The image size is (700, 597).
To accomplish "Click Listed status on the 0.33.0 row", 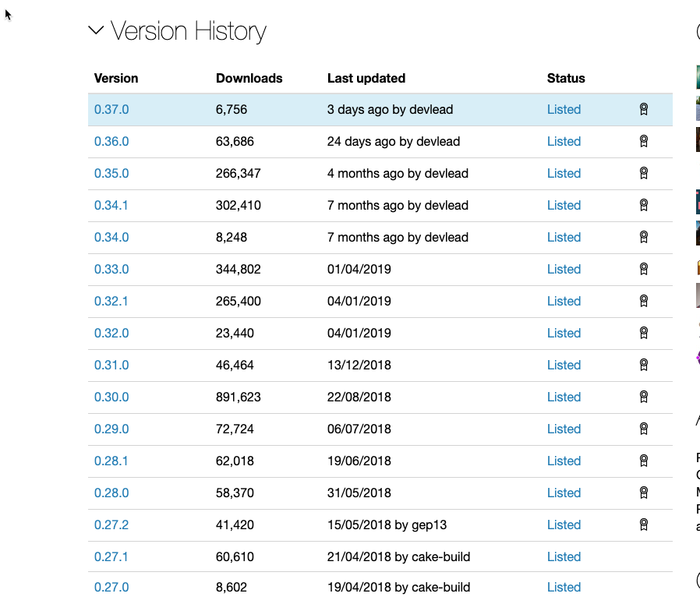I will point(564,269).
